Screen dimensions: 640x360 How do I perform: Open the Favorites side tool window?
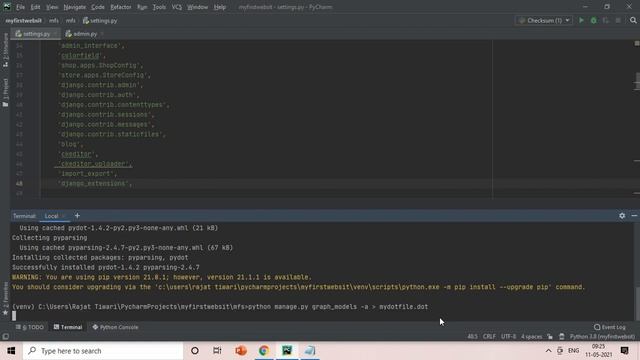pyautogui.click(x=5, y=298)
